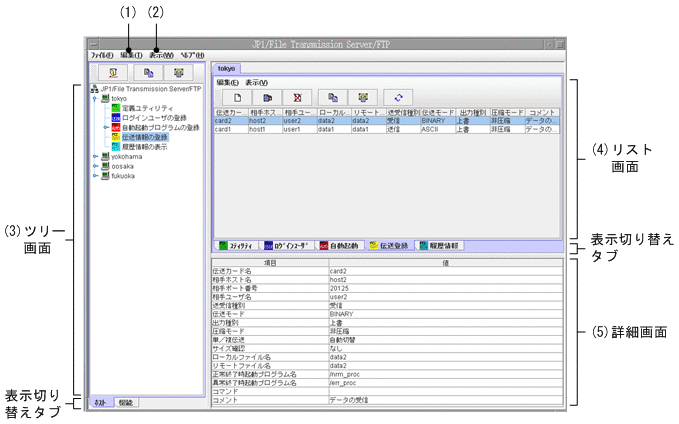Open the ヘルプ menu in the menu bar
Viewport: 679px width, 424px height.
(191, 55)
